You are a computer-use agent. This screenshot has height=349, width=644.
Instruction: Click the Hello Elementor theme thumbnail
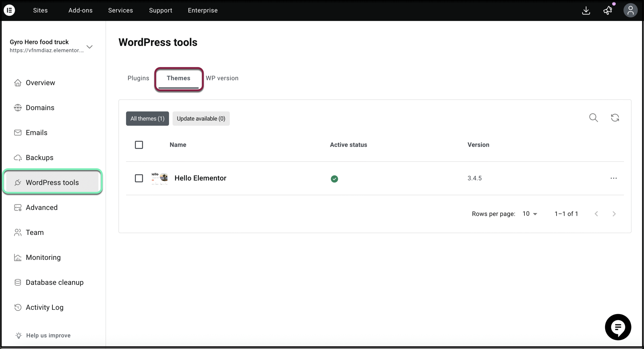click(159, 178)
